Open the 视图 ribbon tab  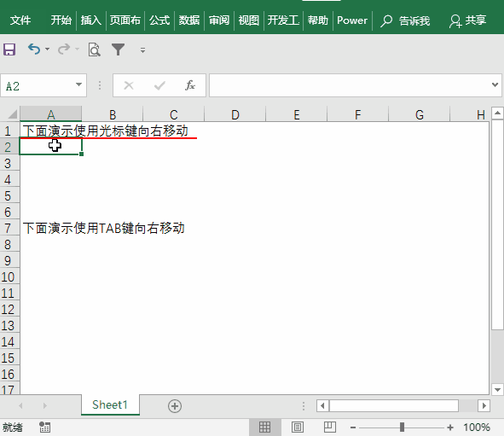pyautogui.click(x=249, y=20)
